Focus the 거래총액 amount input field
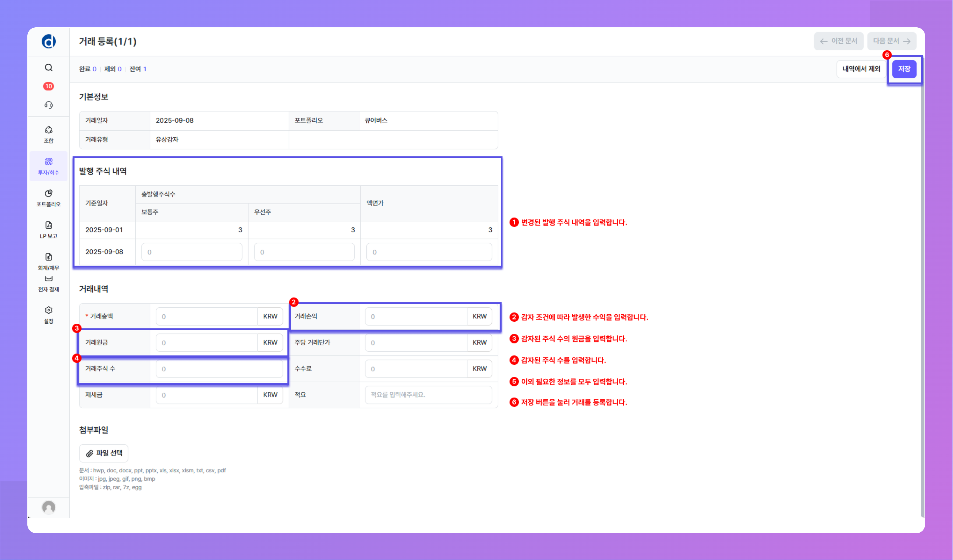953x560 pixels. pos(207,316)
